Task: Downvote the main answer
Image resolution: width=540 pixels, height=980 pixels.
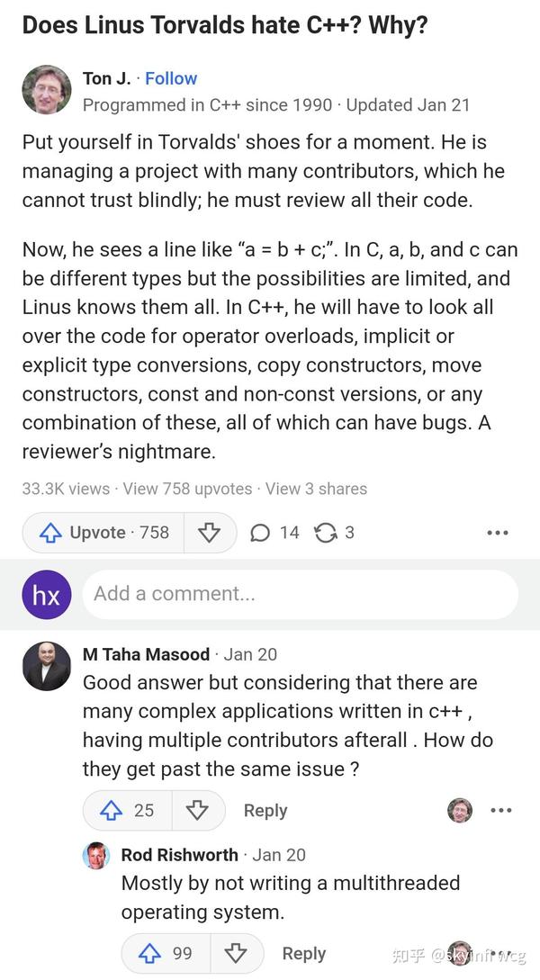Action: pyautogui.click(x=209, y=533)
